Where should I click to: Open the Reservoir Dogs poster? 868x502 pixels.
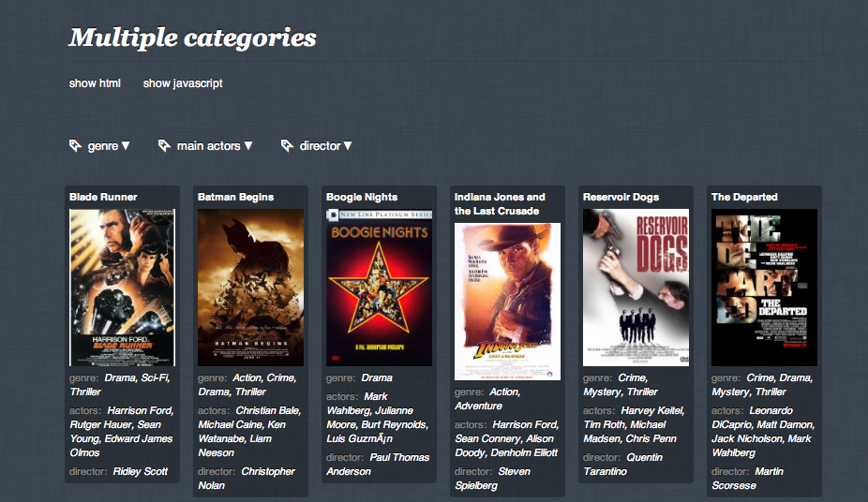tap(636, 288)
